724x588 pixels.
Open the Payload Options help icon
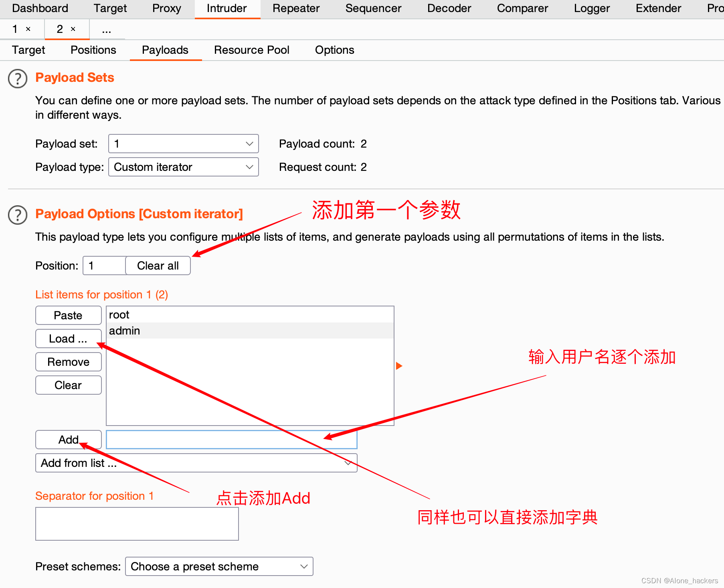[x=18, y=215]
